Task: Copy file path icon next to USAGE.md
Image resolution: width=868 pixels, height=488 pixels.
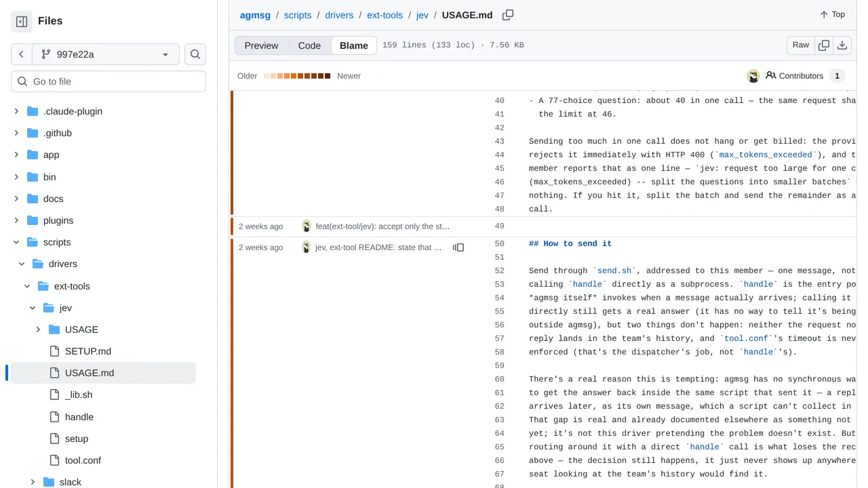Action: point(508,15)
